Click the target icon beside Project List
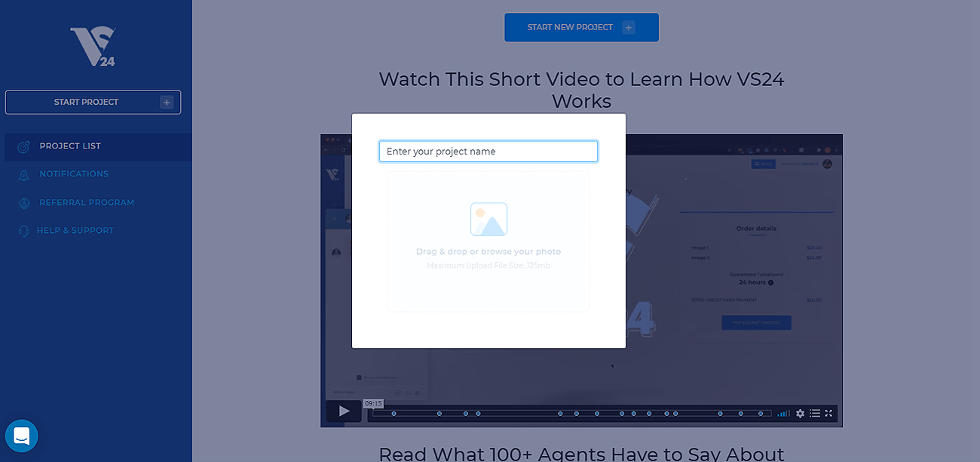The image size is (980, 462). 24,146
